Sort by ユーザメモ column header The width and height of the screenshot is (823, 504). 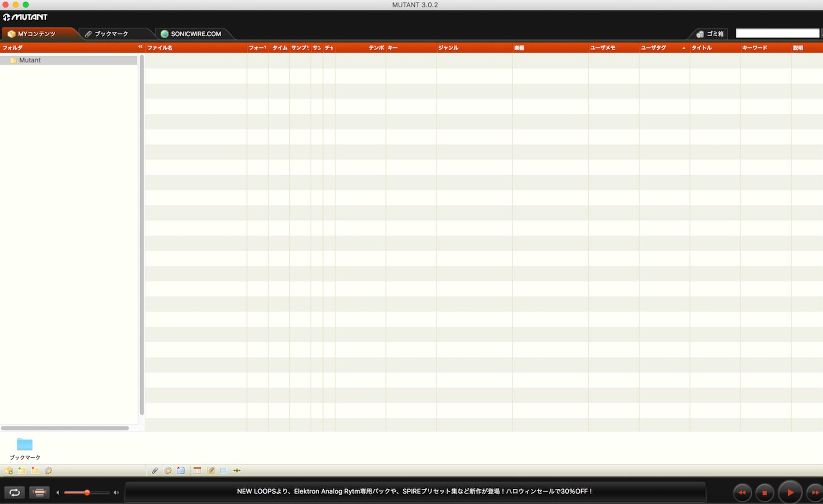click(614, 48)
